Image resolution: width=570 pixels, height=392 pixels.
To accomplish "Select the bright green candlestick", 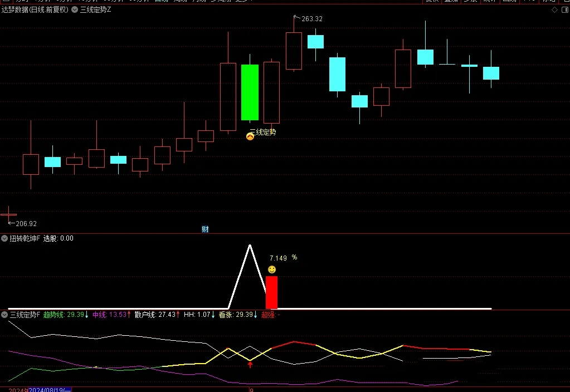I will (250, 92).
